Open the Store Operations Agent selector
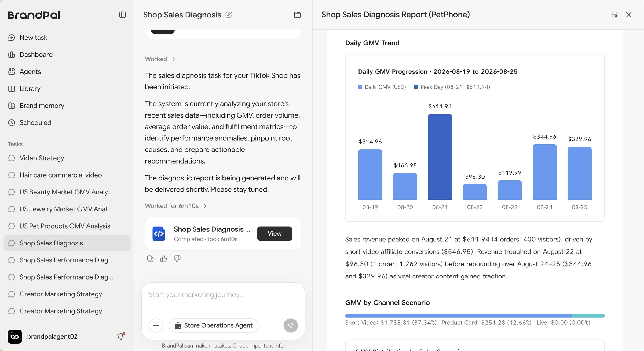This screenshot has height=351, width=644. click(x=214, y=325)
